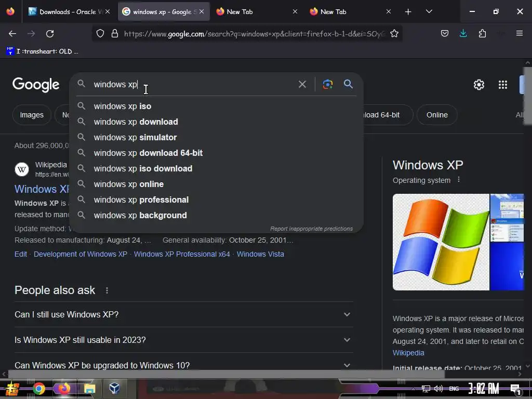
Task: Click the 3:02 AM taskbar clock
Action: 484,389
